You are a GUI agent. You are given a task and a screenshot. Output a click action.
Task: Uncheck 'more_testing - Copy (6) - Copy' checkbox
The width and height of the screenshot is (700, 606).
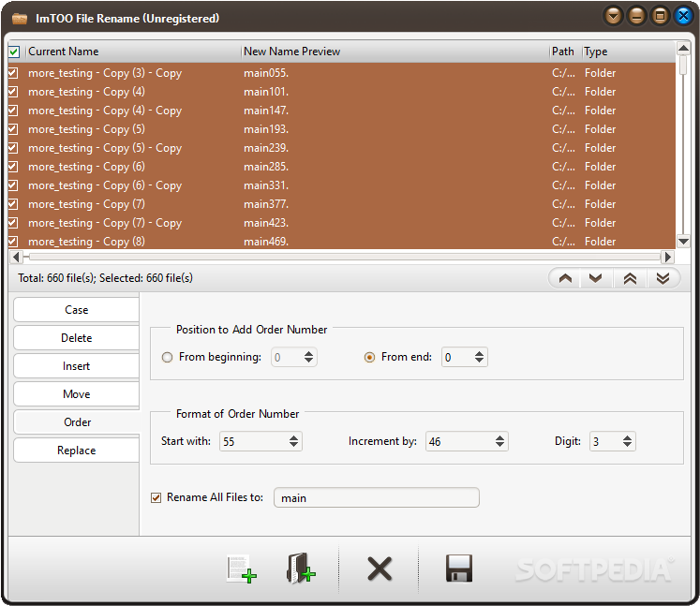tap(13, 185)
